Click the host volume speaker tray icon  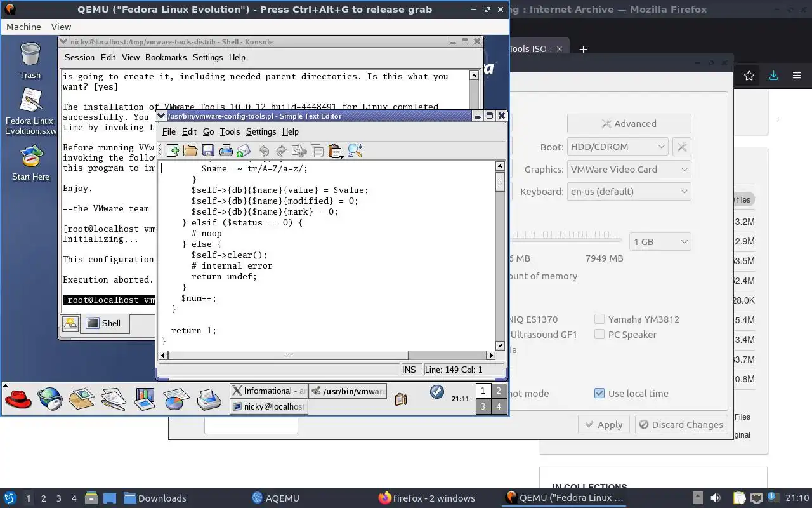[716, 498]
